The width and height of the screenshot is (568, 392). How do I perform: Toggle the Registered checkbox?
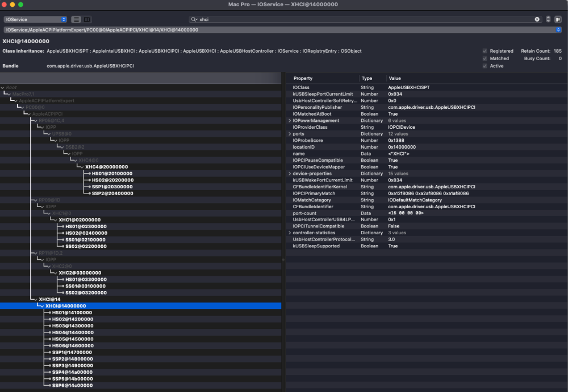(485, 51)
